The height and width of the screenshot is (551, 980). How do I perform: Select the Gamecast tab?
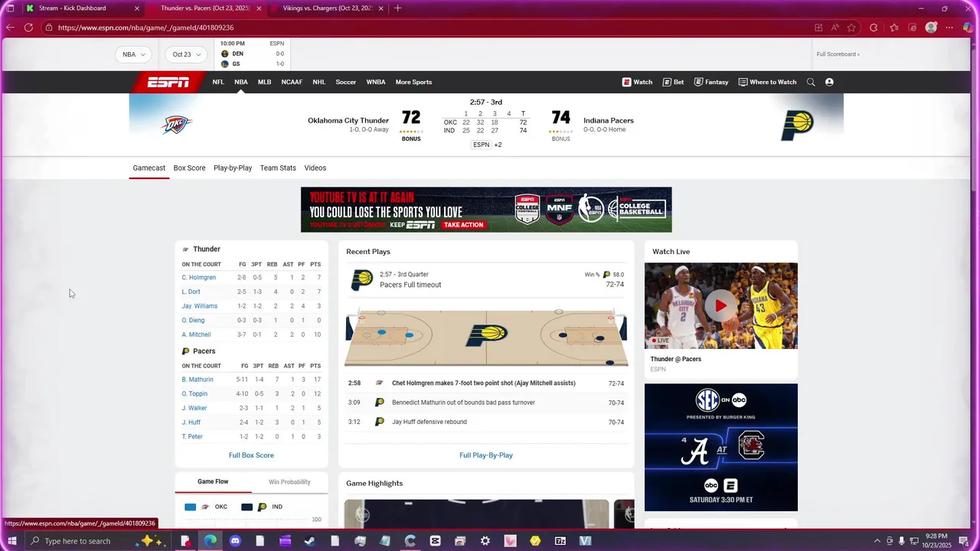[149, 168]
